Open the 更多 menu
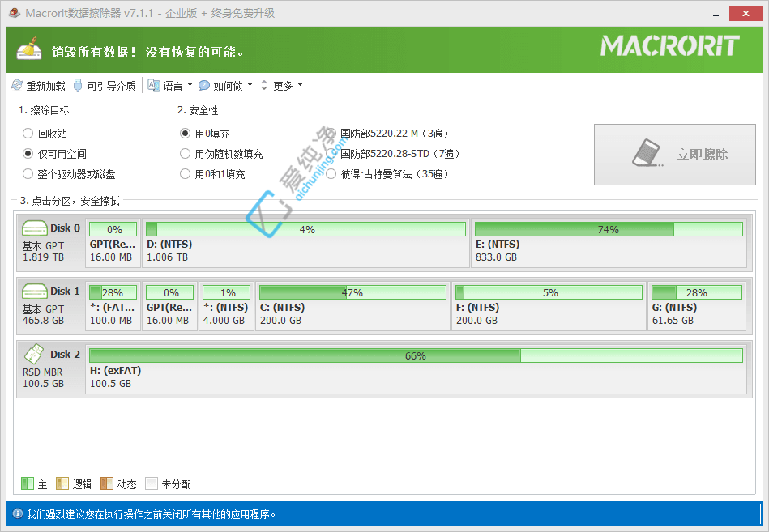Image resolution: width=769 pixels, height=532 pixels. point(281,86)
